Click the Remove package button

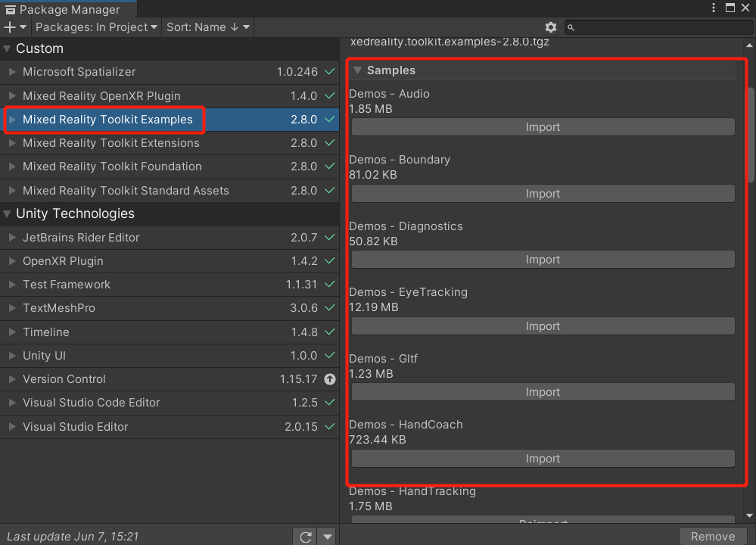tap(713, 536)
